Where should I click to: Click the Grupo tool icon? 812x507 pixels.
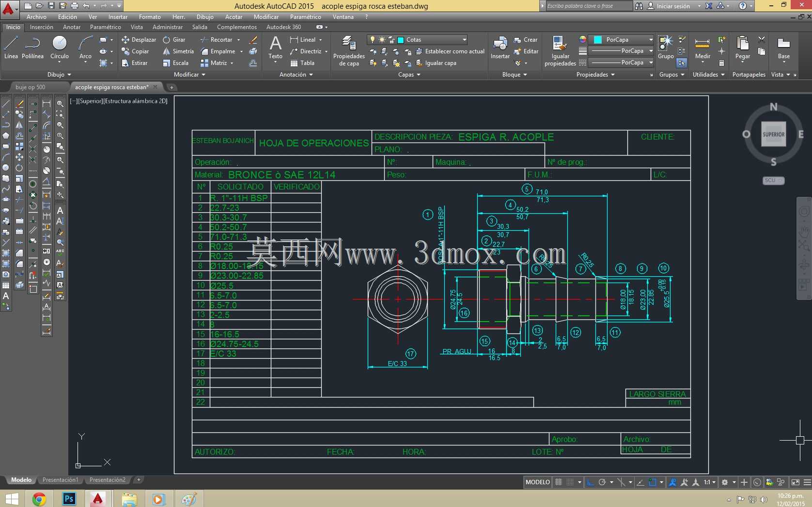point(666,48)
